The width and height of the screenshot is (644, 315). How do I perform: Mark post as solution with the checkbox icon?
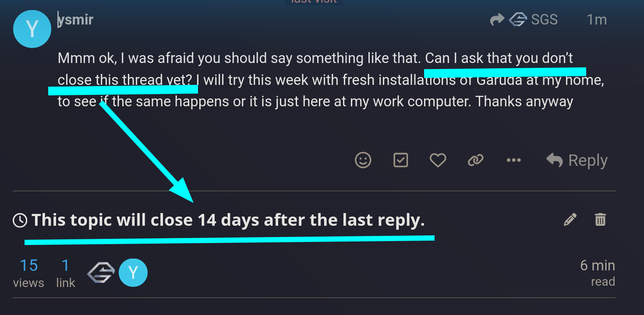(400, 160)
